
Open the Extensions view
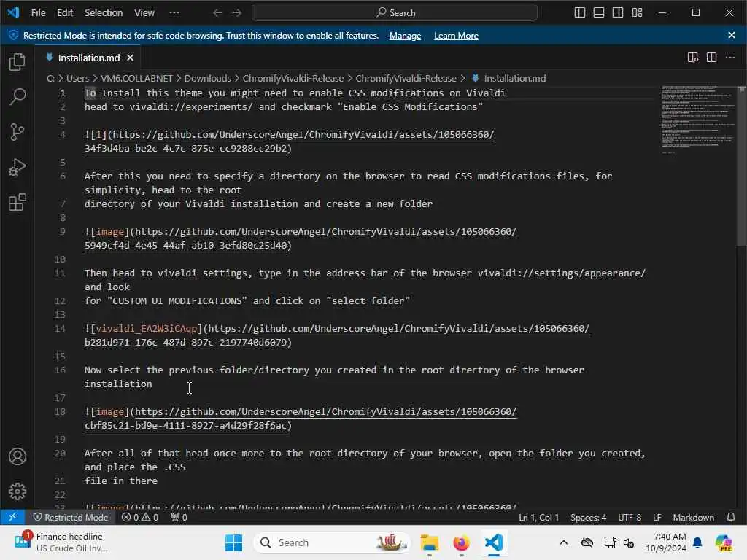pos(18,203)
